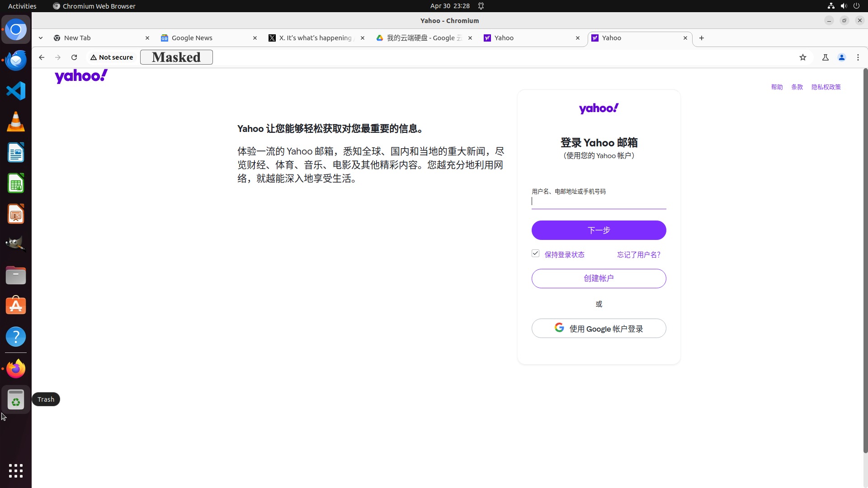
Task: Launch GIMP from the dock
Action: (16, 244)
